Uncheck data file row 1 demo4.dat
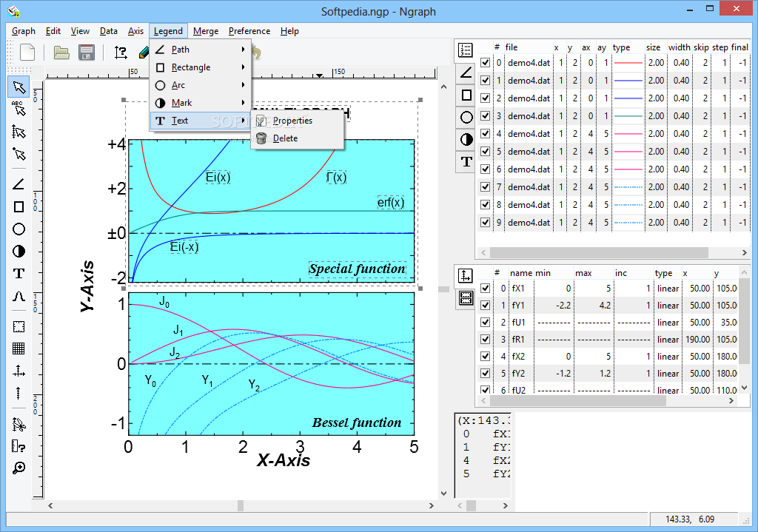This screenshot has height=532, width=758. tap(485, 80)
